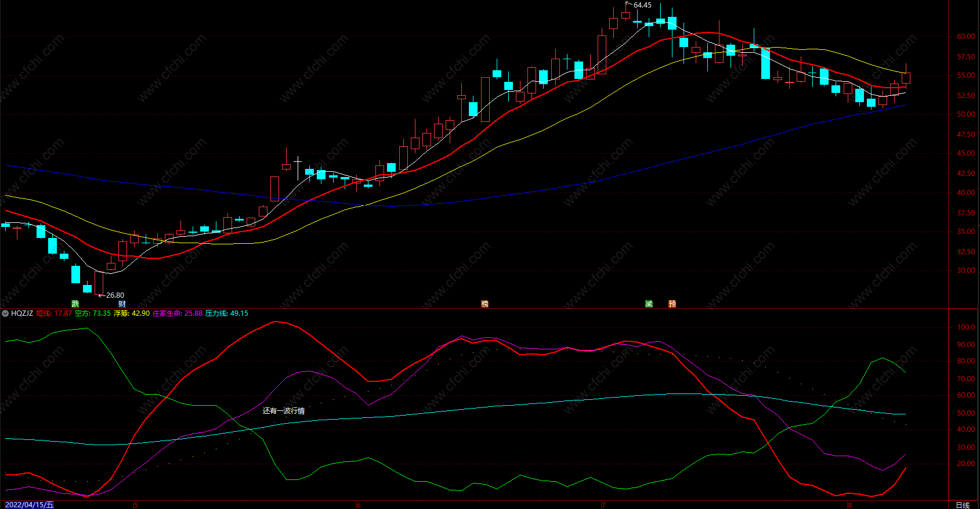Open the green 跌 event marker
This screenshot has width=980, height=509.
(75, 304)
